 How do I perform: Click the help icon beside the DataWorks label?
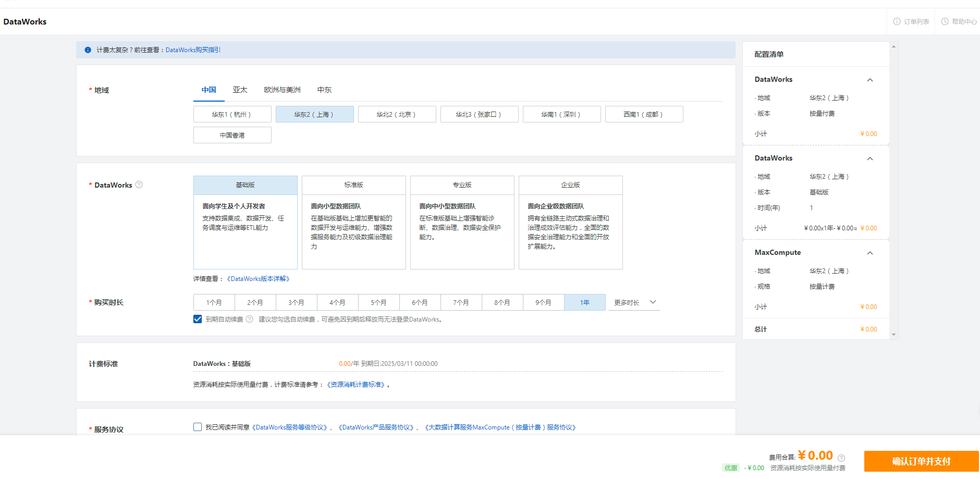pyautogui.click(x=139, y=185)
